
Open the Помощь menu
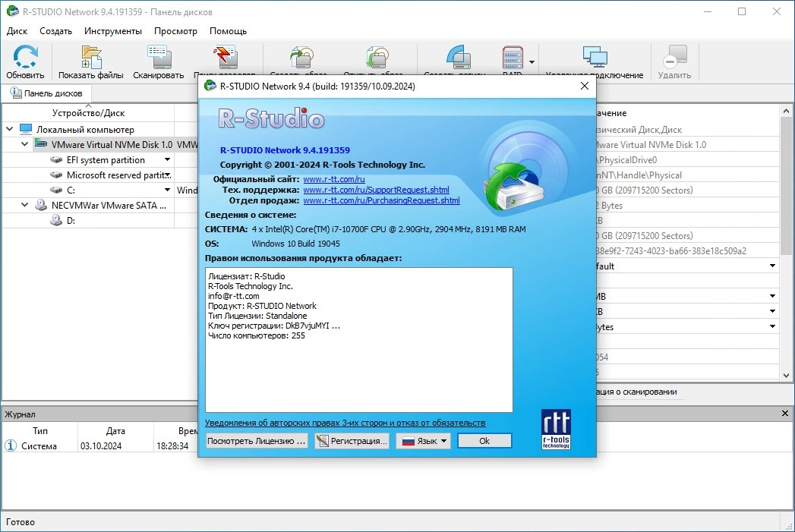tap(228, 31)
